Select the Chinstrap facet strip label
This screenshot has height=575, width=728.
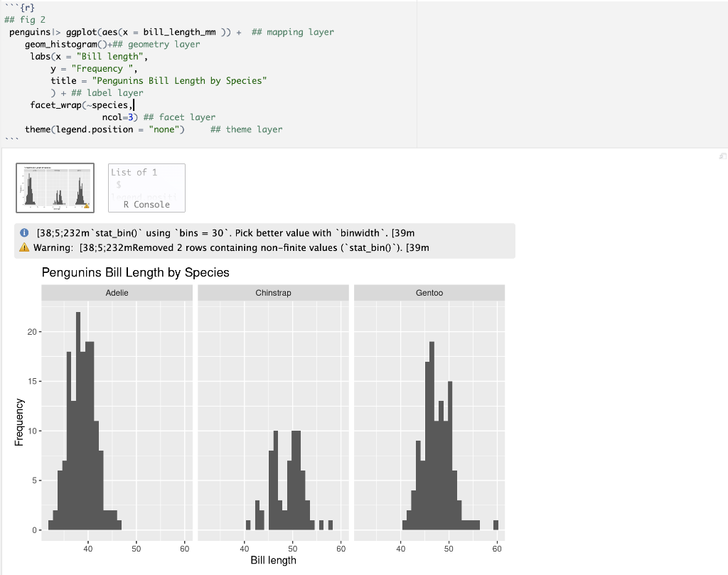click(x=273, y=292)
